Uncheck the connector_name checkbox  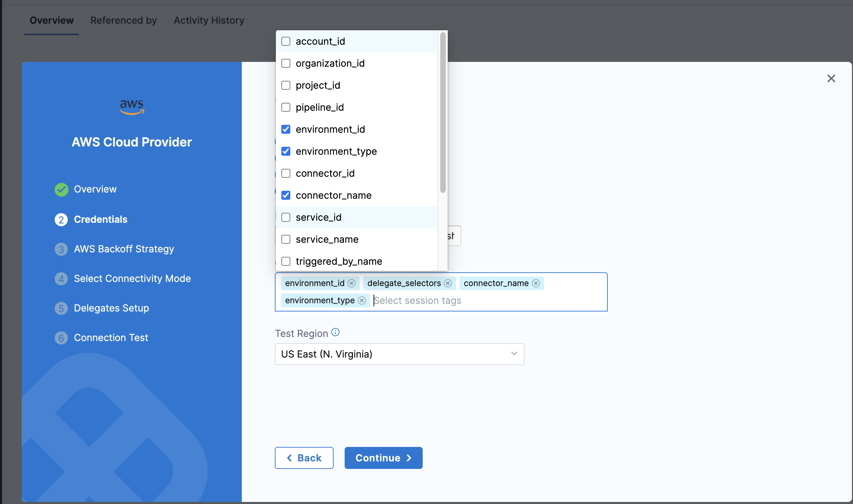tap(286, 195)
